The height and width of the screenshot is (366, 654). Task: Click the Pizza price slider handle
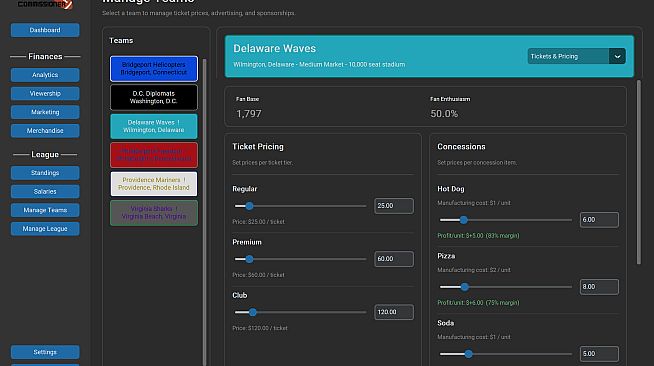click(x=464, y=287)
